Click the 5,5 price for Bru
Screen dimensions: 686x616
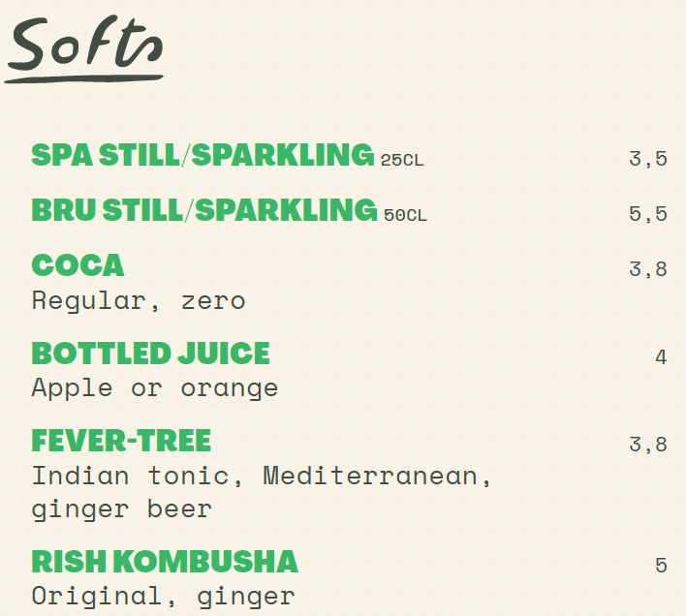coord(648,214)
